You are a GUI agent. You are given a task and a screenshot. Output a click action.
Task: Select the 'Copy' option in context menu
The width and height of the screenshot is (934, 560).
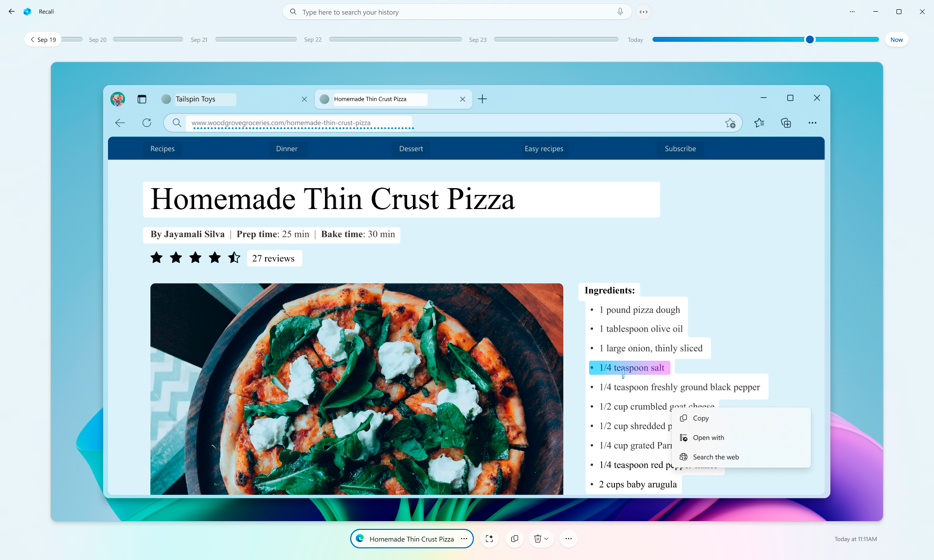[x=700, y=418]
